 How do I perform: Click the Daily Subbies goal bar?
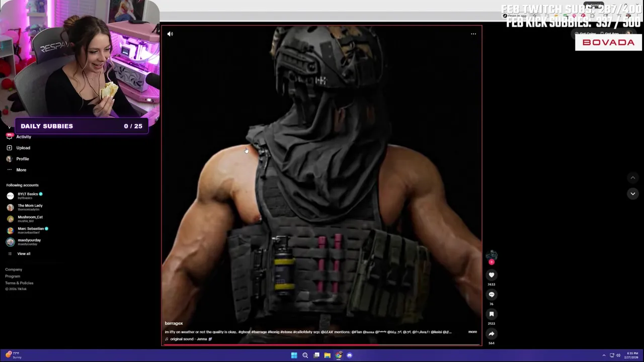[x=82, y=126]
